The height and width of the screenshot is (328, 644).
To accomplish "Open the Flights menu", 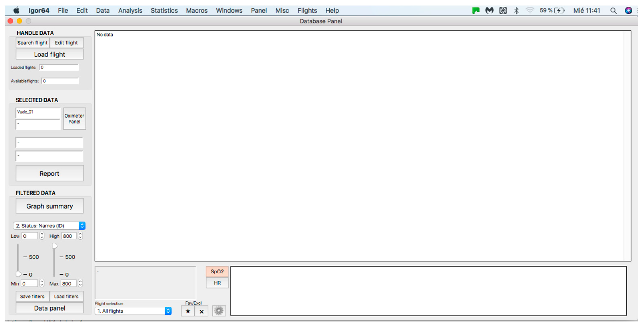I will tap(307, 10).
